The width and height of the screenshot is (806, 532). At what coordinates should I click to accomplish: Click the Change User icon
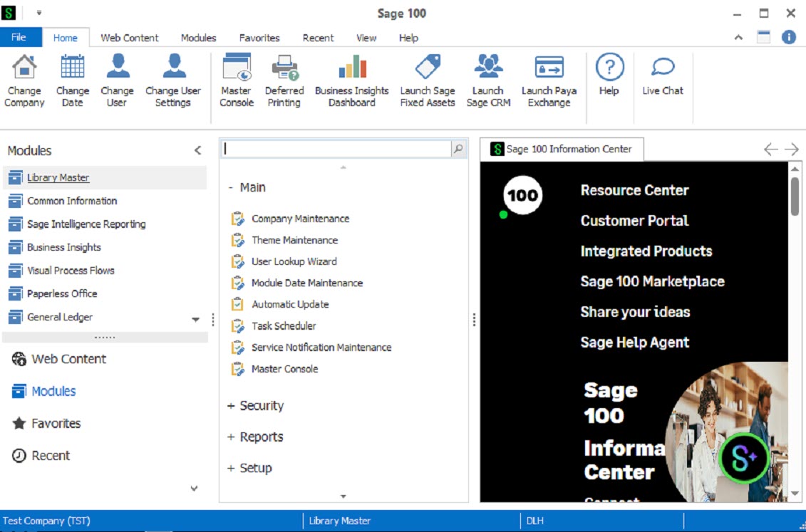click(x=117, y=67)
